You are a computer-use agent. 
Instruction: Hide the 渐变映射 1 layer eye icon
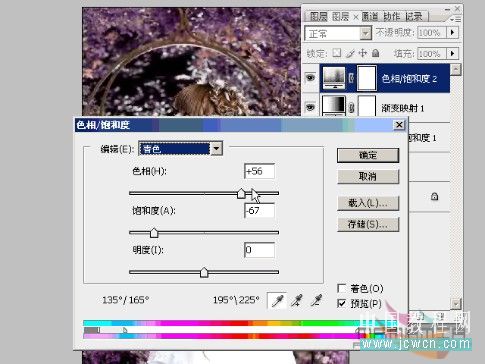[x=310, y=107]
